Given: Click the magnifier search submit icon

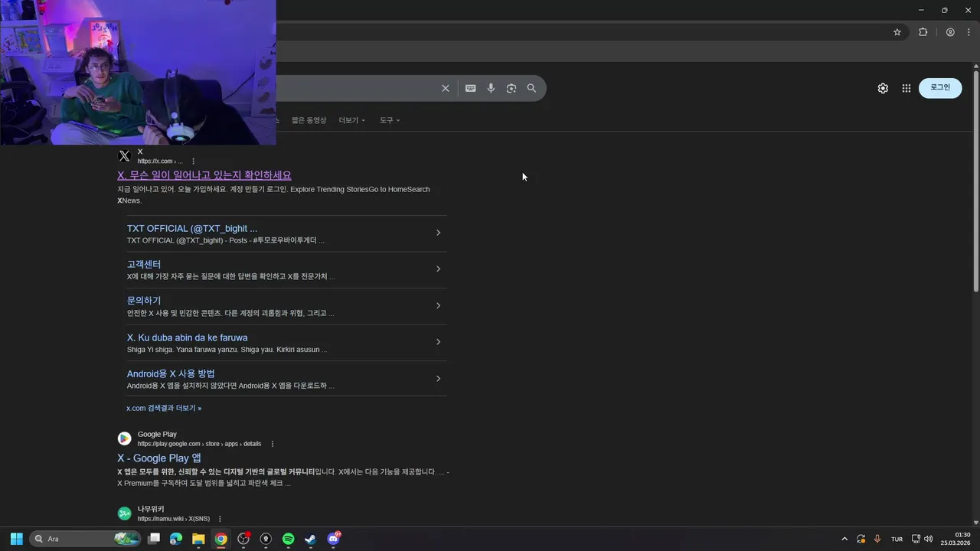Looking at the screenshot, I should coord(531,88).
